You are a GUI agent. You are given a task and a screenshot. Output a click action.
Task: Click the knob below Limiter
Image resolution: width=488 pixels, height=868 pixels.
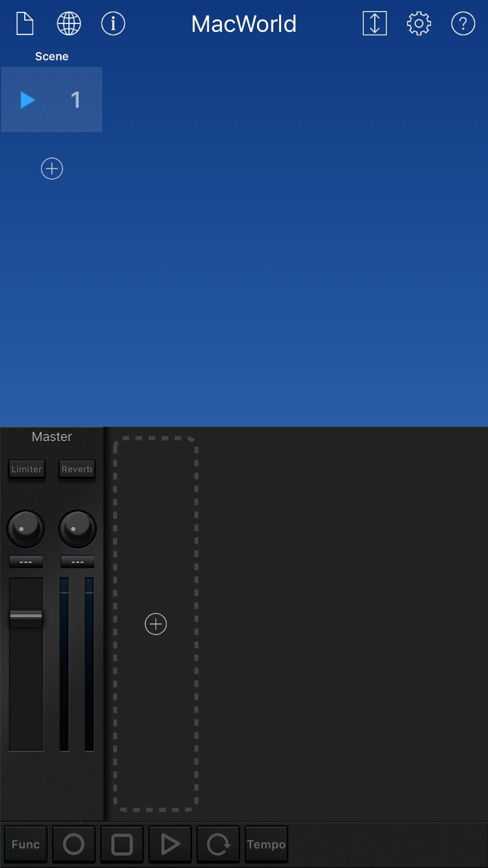26,528
